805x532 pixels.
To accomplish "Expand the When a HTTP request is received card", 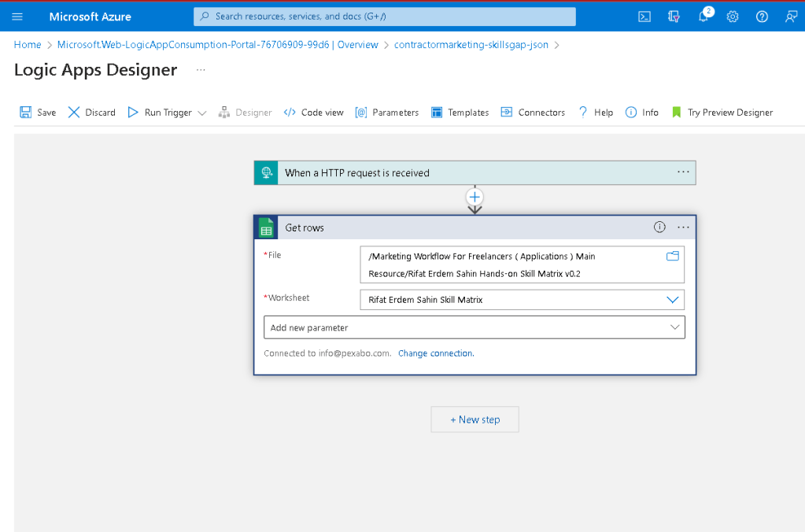I will pos(475,173).
